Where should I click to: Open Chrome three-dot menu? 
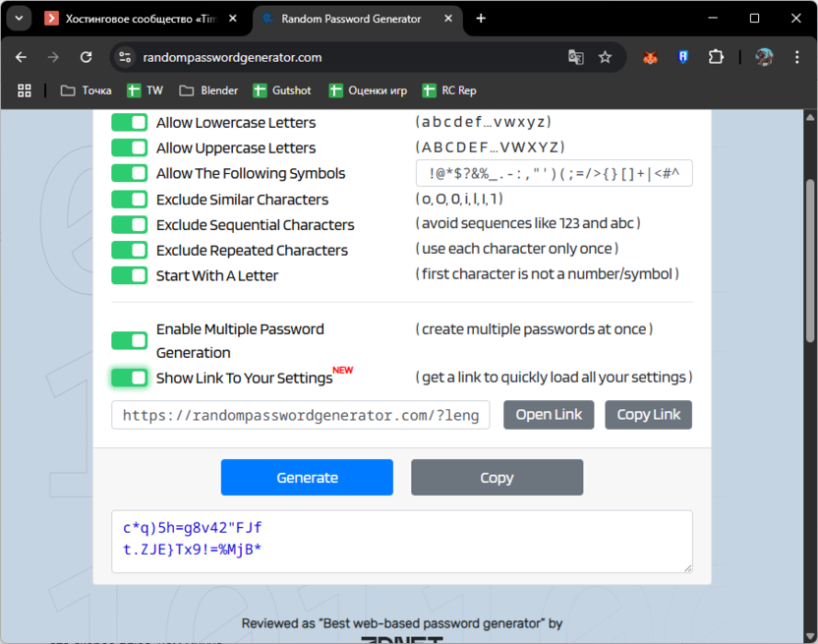(x=797, y=57)
